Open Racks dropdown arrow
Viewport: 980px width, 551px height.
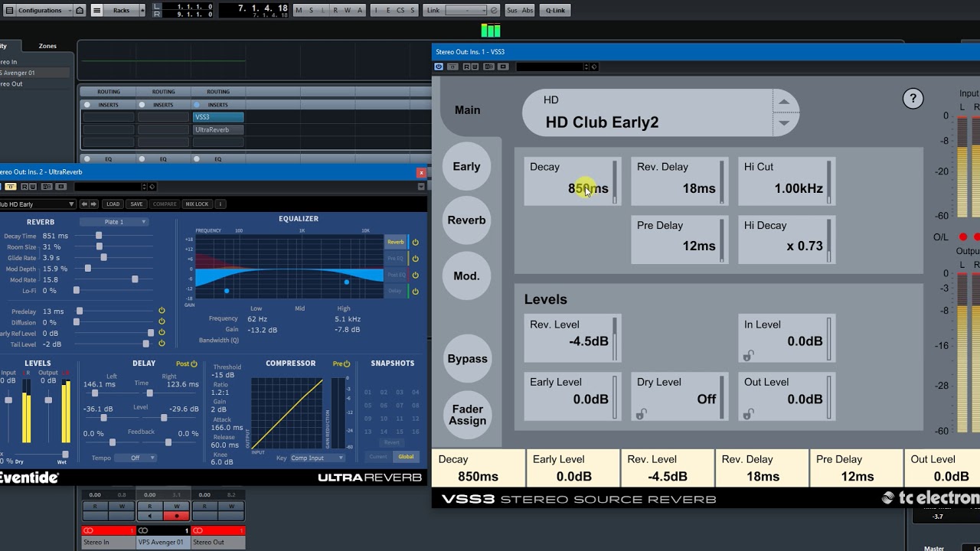(x=142, y=11)
